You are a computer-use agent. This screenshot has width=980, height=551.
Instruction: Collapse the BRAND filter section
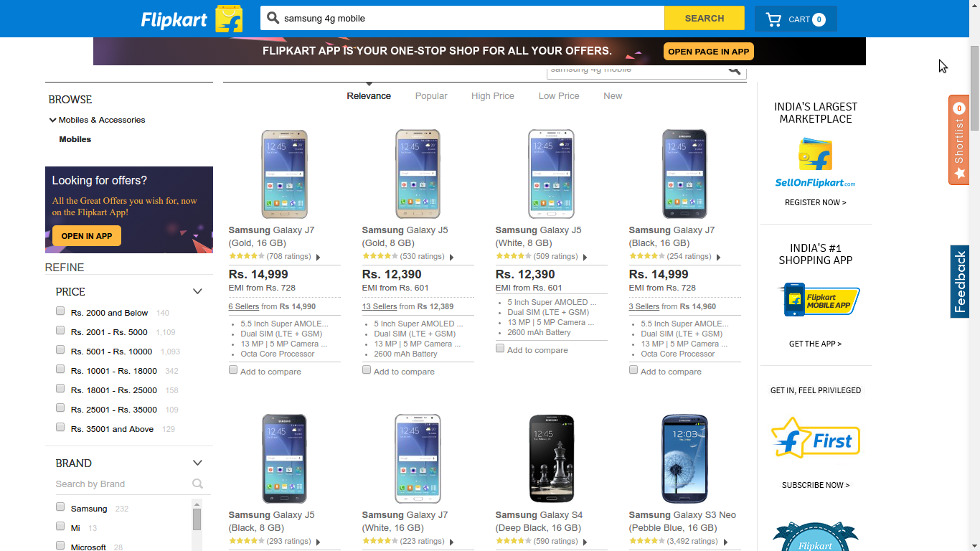[197, 463]
